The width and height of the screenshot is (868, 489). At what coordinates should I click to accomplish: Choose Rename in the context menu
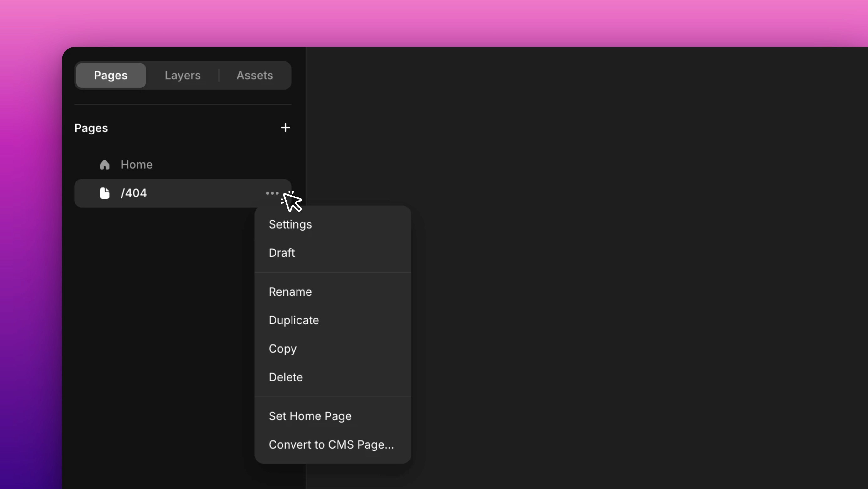pyautogui.click(x=290, y=292)
